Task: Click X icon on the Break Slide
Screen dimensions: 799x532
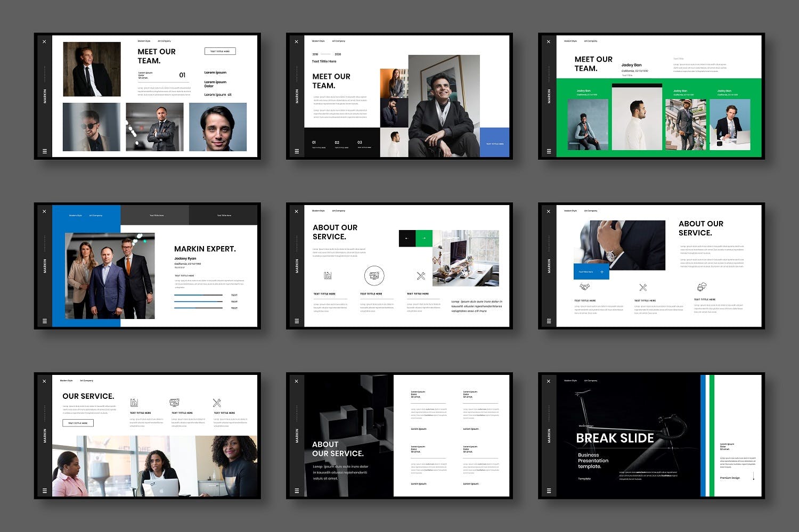Action: pyautogui.click(x=549, y=381)
